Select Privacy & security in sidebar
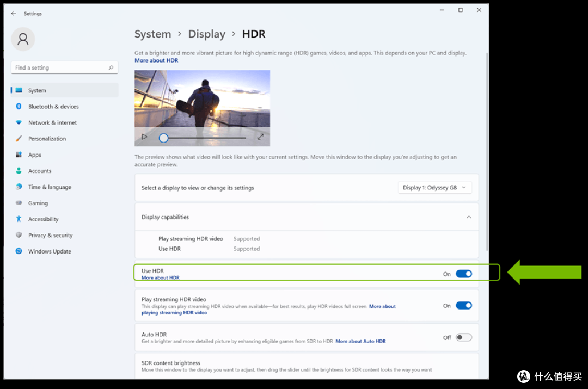The width and height of the screenshot is (588, 389). tap(64, 235)
